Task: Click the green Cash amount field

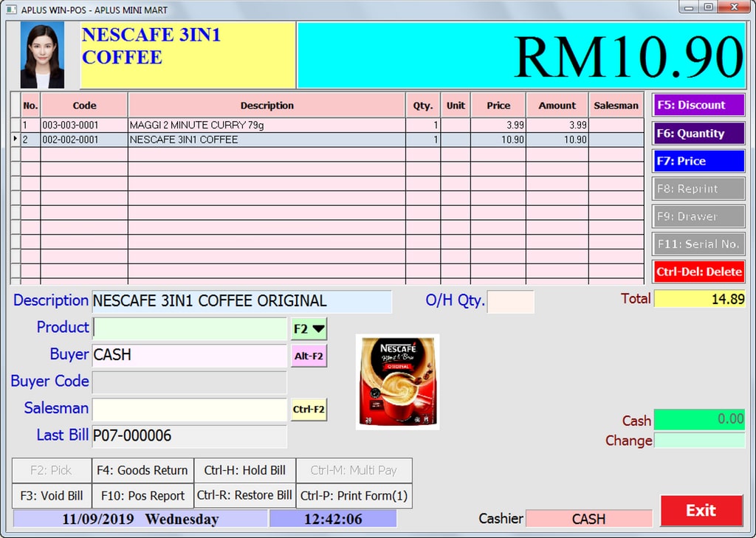Action: pos(699,419)
